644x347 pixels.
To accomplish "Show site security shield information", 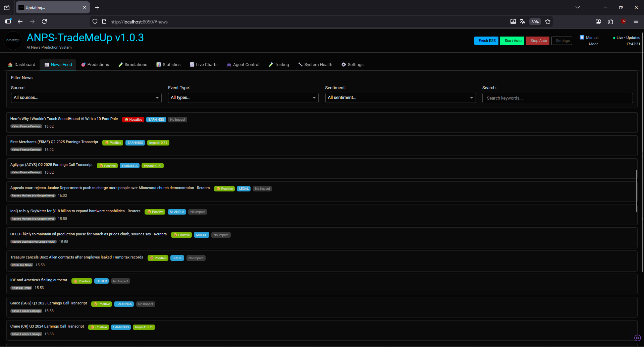I will 95,21.
